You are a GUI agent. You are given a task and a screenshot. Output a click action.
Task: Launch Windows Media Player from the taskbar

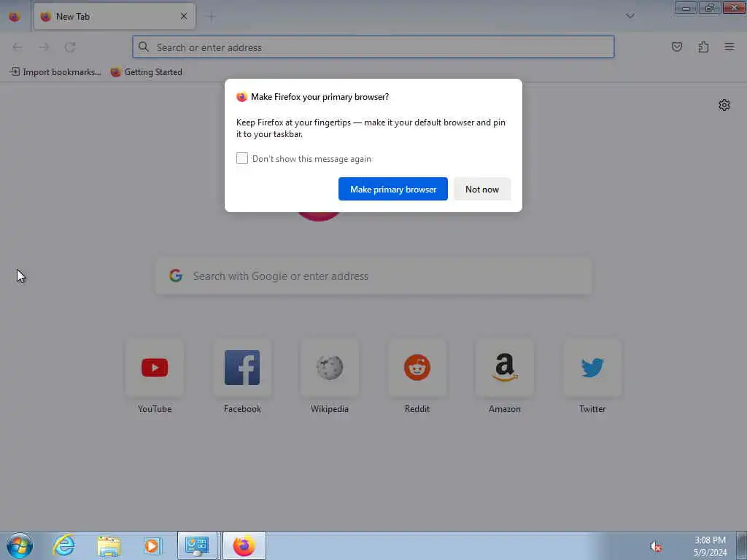(152, 545)
